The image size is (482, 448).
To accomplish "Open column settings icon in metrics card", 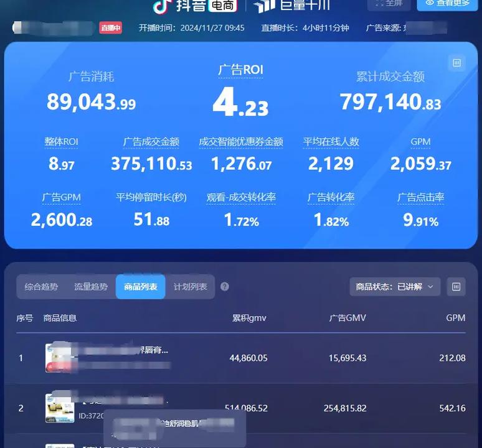I will (x=456, y=63).
